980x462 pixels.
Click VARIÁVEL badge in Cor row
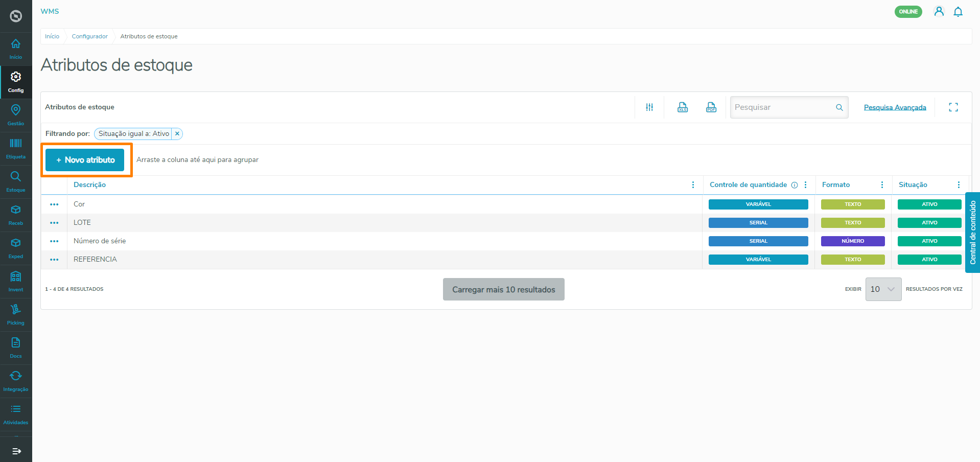(x=758, y=204)
